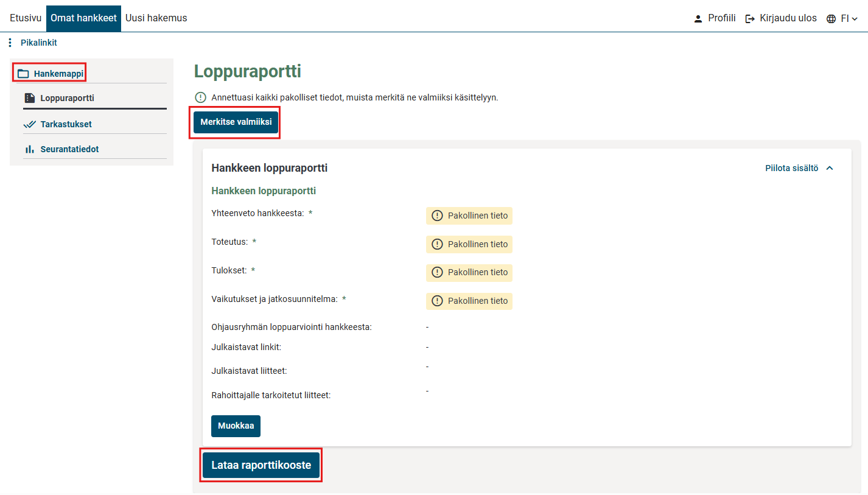Open the Uusi hakemus tab
Screen dimensions: 868x495
tap(156, 18)
